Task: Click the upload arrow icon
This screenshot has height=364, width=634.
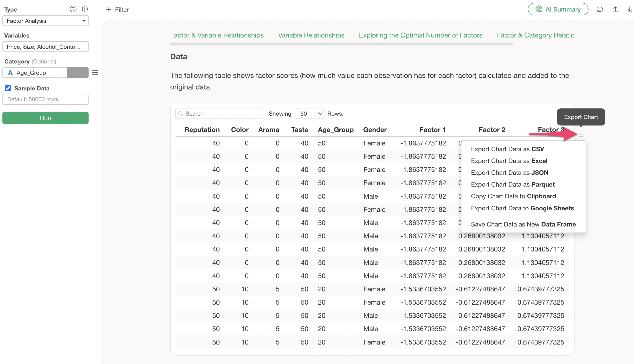Action: 615,10
